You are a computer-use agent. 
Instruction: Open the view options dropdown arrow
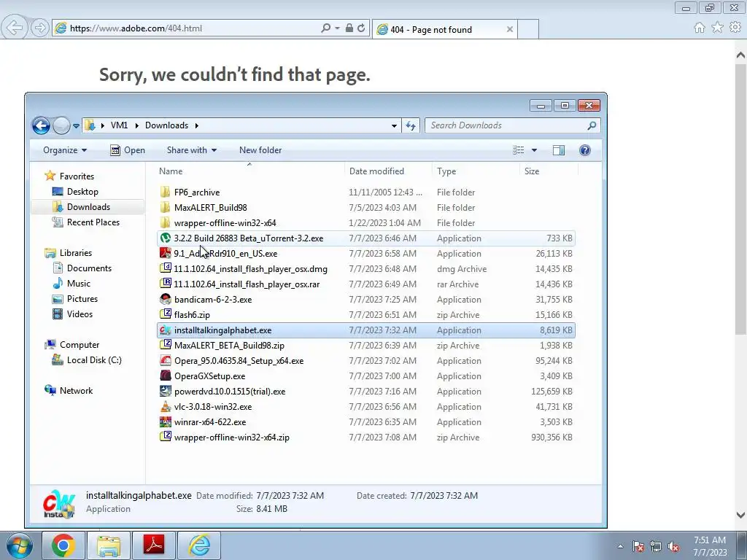click(x=534, y=150)
